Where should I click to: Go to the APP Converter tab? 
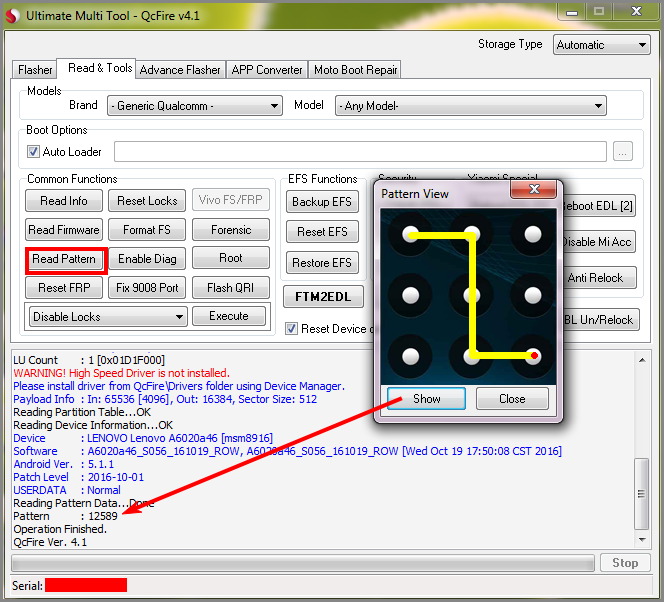[267, 69]
